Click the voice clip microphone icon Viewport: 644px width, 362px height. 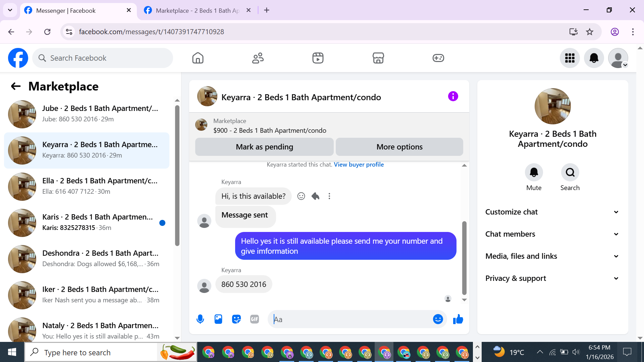200,319
